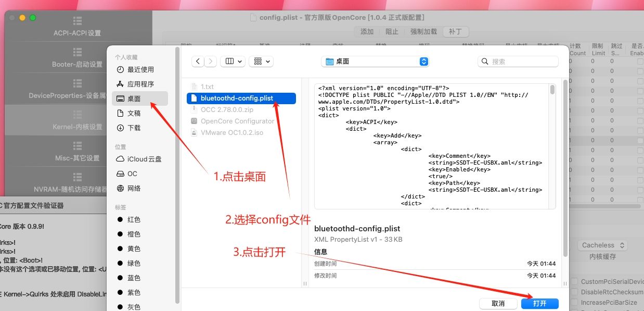
Task: Open the Misc-其它设置 section icon
Action: click(77, 147)
